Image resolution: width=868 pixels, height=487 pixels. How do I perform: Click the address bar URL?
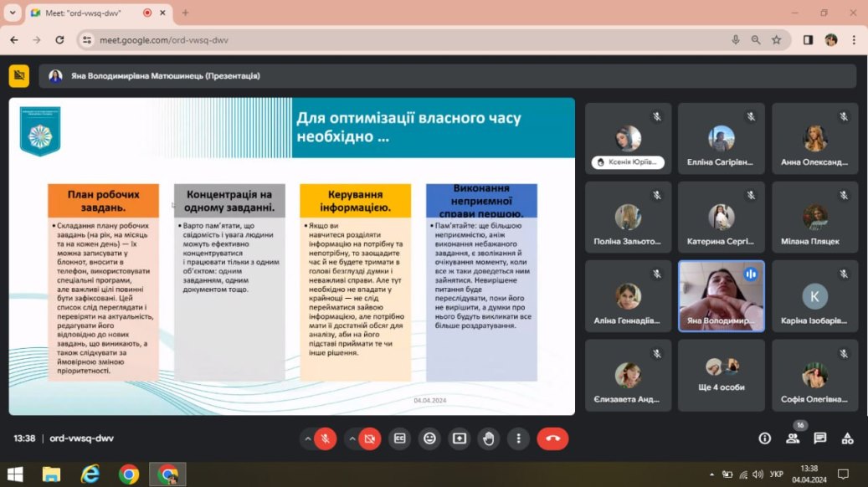click(164, 40)
